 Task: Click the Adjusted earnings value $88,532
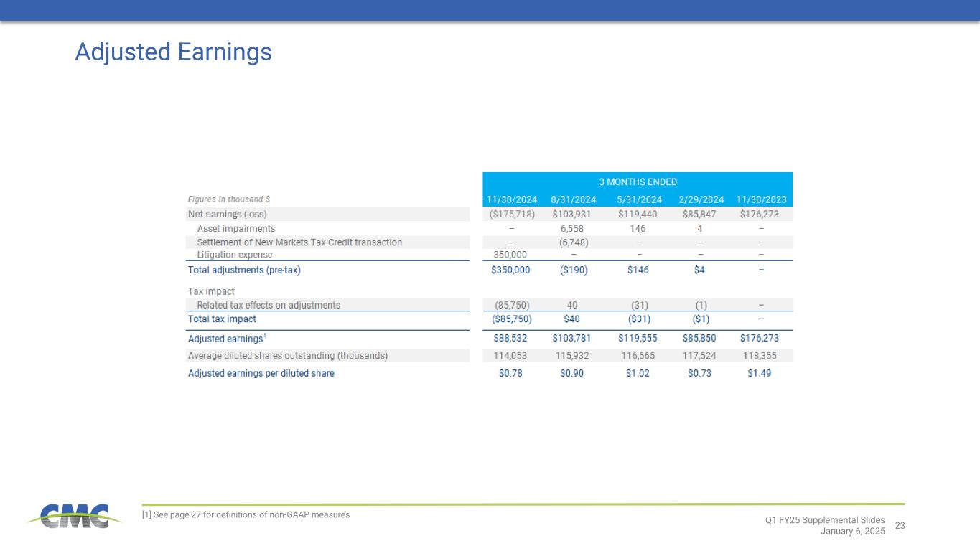click(x=510, y=338)
